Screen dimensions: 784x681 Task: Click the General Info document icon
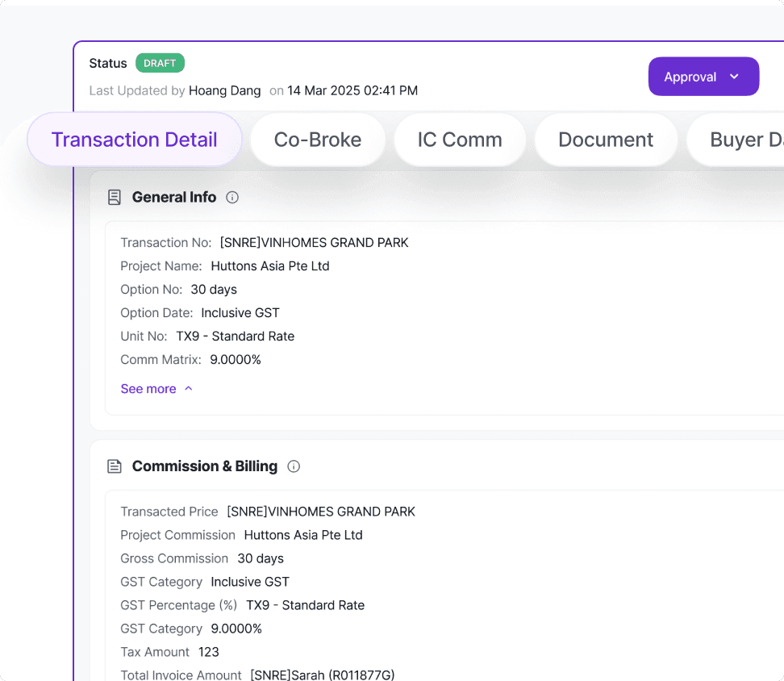(x=115, y=198)
